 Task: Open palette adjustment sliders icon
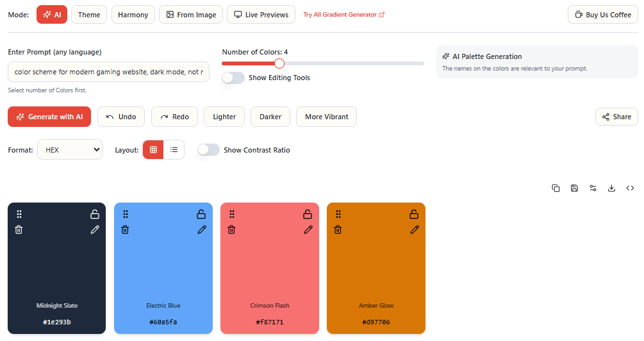tap(593, 188)
